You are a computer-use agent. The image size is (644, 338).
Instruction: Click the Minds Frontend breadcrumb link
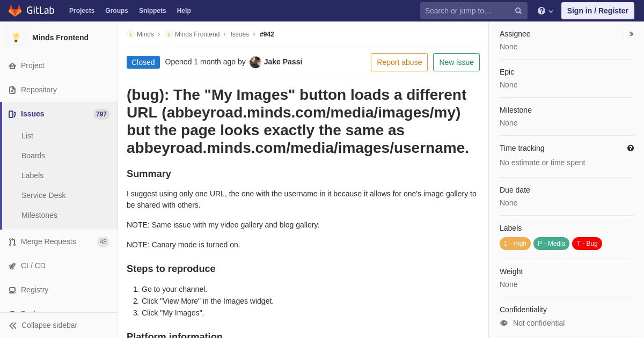pyautogui.click(x=197, y=34)
